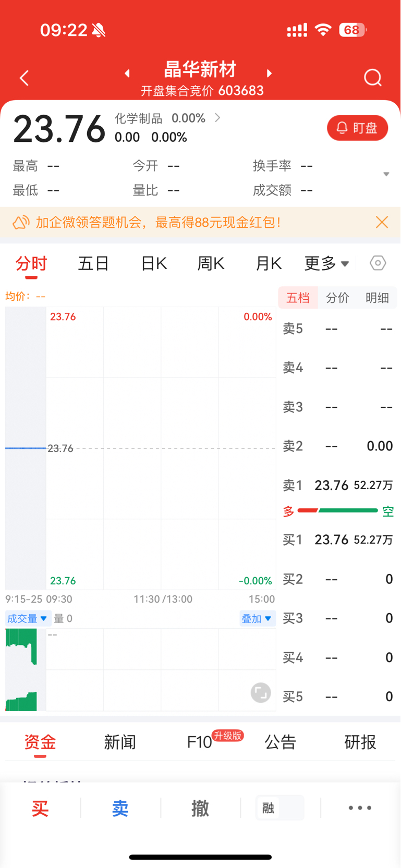The height and width of the screenshot is (868, 401).
Task: Select the 五档 order book tab
Action: click(298, 298)
